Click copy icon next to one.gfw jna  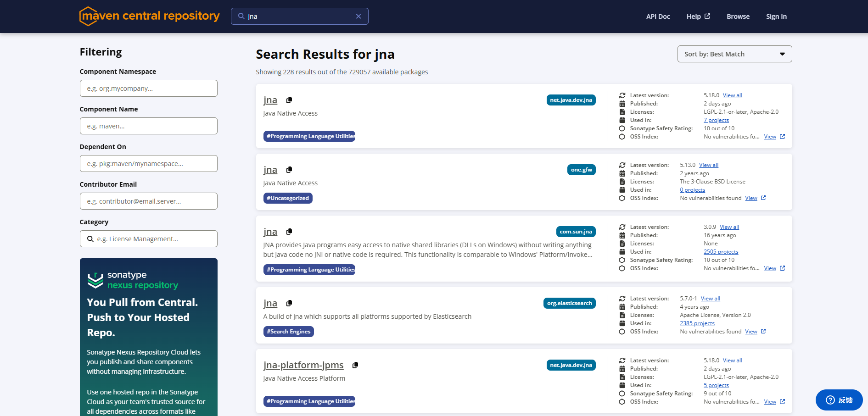coord(289,170)
